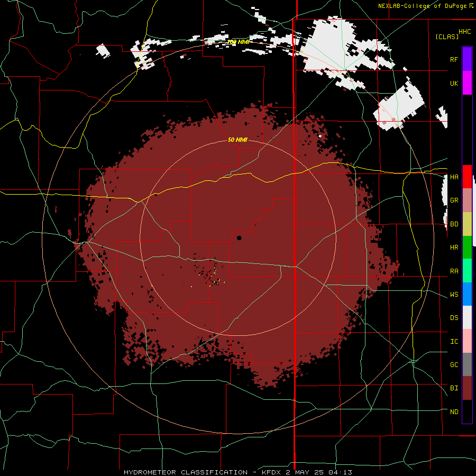The height and width of the screenshot is (476, 476).
Task: Click the HHC product code text
Action: pyautogui.click(x=464, y=32)
